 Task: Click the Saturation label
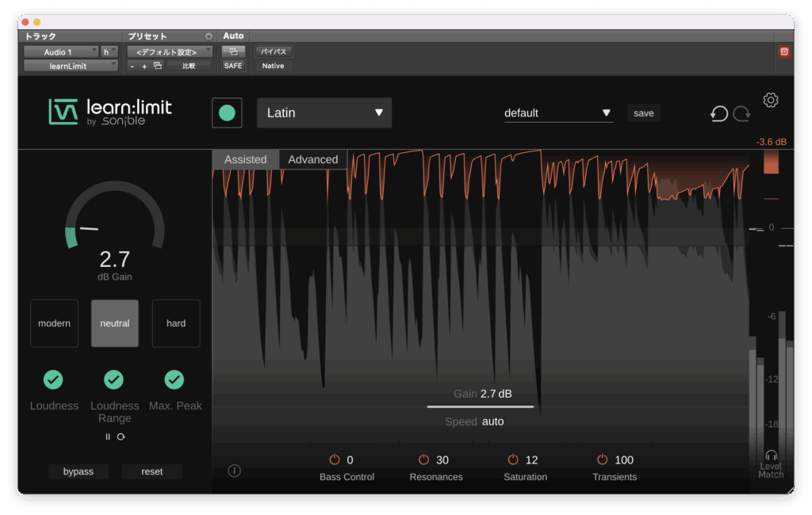pos(525,477)
